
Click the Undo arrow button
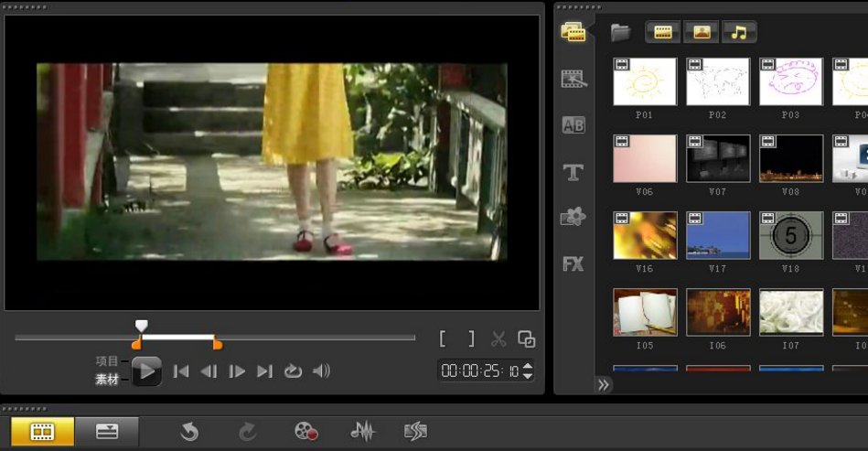point(189,432)
